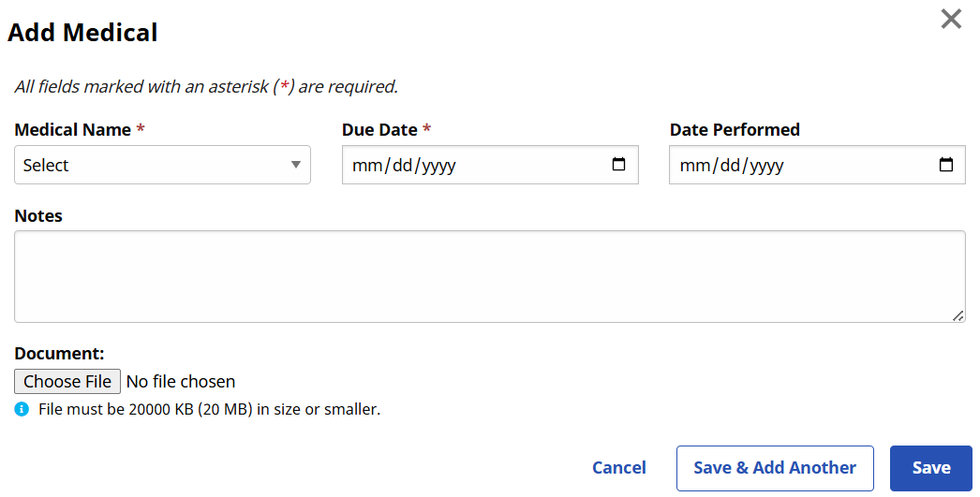Click Save & Add Another
This screenshot has width=980, height=497.
[775, 468]
